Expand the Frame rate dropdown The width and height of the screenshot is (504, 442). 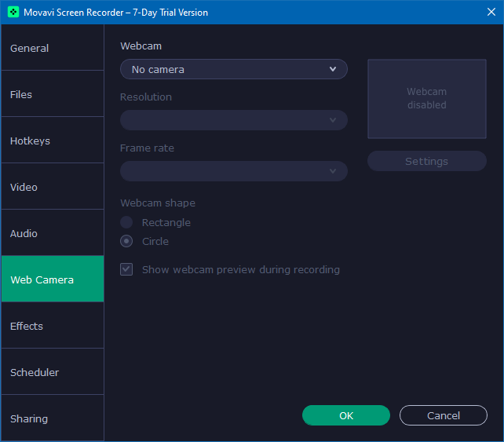(233, 171)
